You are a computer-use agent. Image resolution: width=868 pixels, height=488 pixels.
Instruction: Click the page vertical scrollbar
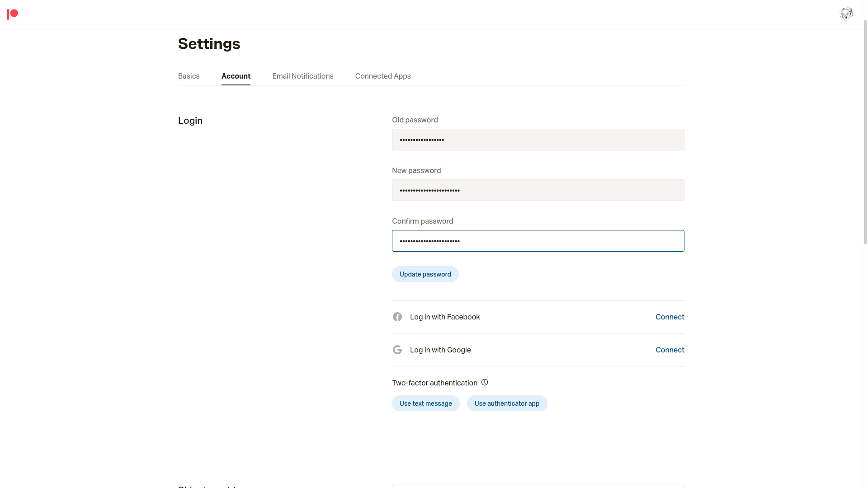point(865,131)
